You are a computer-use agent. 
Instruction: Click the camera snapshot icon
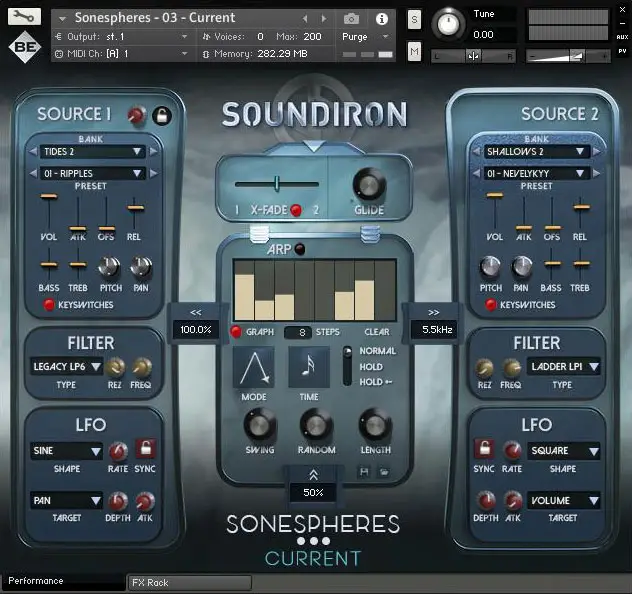pos(351,19)
